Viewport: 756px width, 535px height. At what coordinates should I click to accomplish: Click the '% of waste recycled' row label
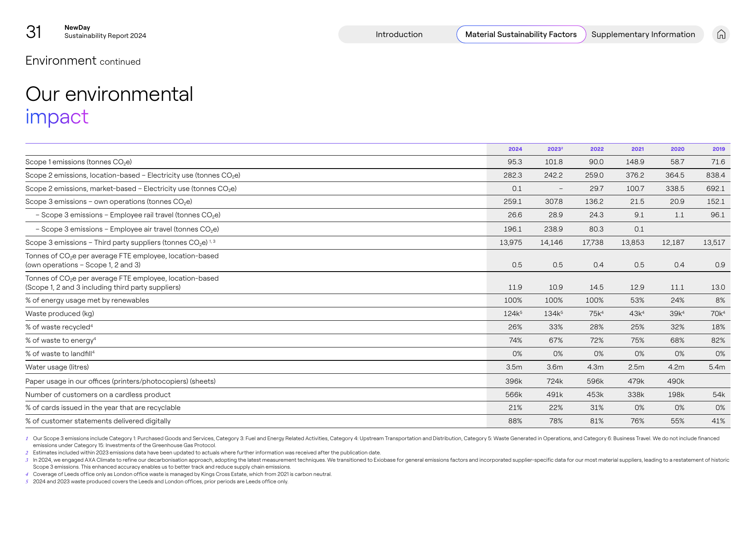(59, 327)
